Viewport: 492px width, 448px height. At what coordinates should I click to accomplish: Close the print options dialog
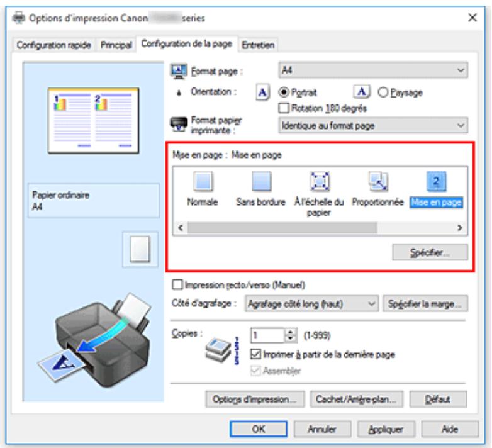click(x=472, y=18)
